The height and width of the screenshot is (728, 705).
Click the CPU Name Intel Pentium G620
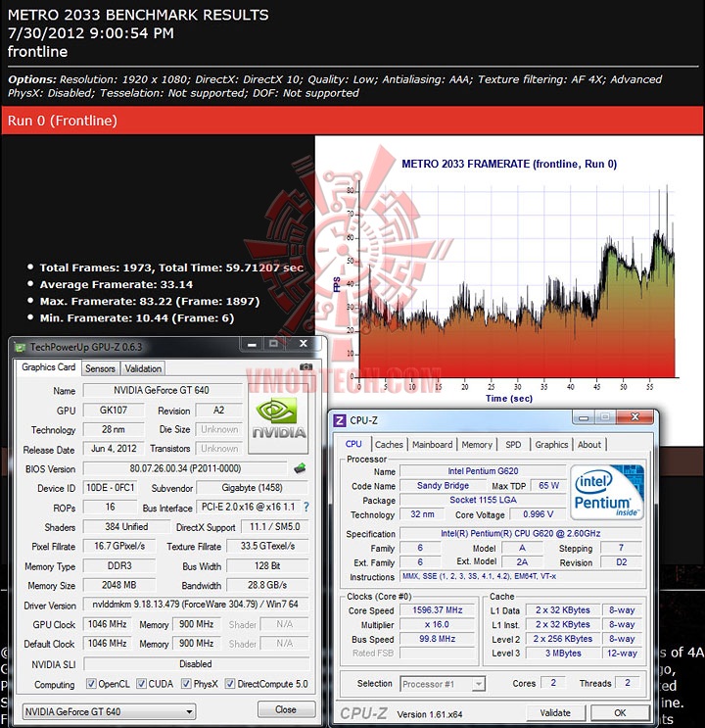(x=483, y=470)
